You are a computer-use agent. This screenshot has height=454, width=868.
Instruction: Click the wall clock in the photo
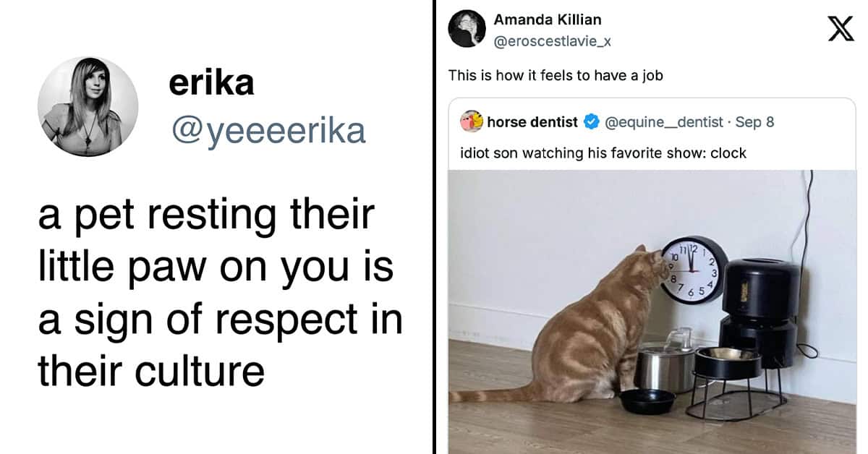click(694, 270)
